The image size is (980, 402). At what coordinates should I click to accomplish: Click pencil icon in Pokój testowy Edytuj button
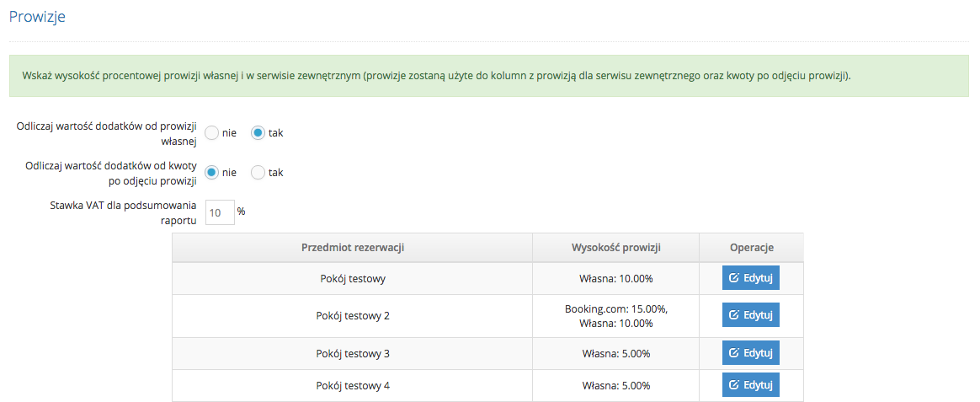[x=734, y=278]
